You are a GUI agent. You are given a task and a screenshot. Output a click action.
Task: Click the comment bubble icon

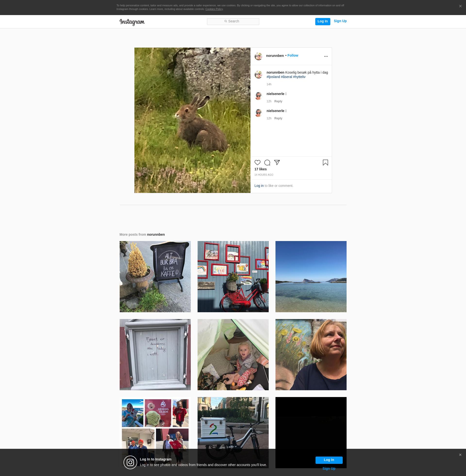[x=267, y=163]
